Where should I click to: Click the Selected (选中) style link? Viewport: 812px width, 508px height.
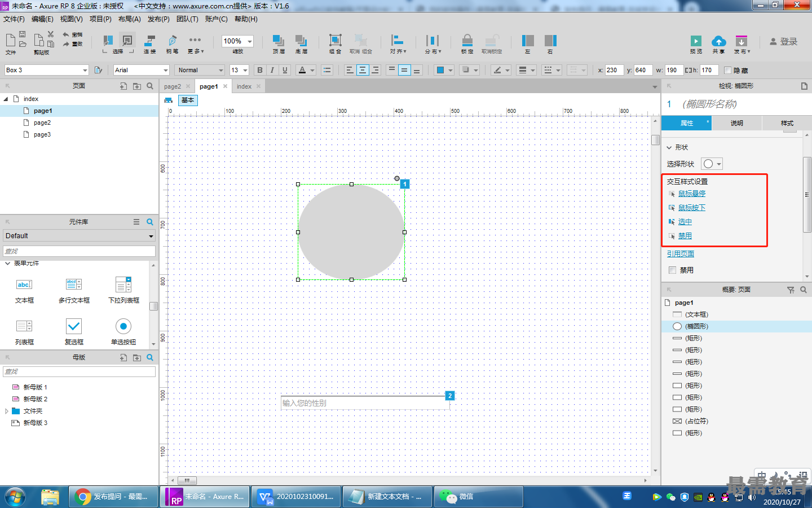click(x=685, y=222)
